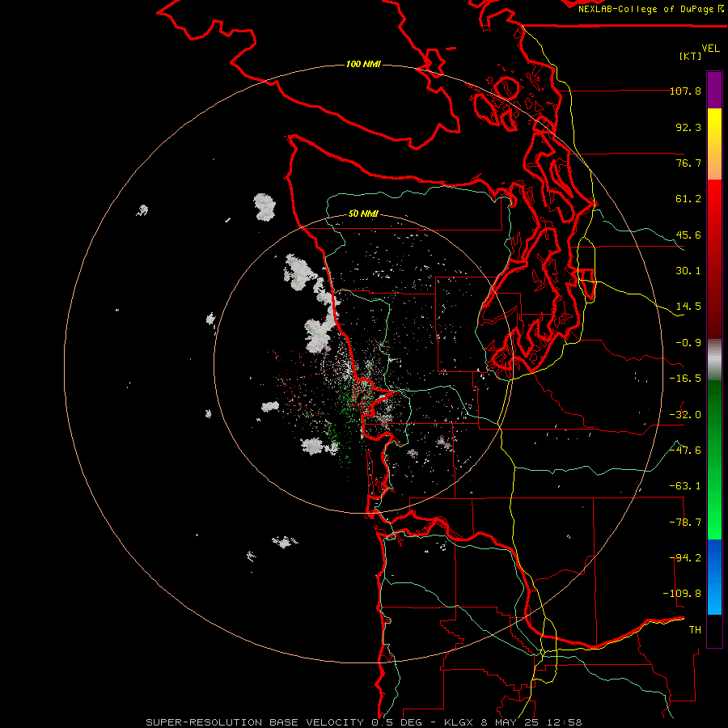Click the 76.7 velocity scale value

coord(688,163)
